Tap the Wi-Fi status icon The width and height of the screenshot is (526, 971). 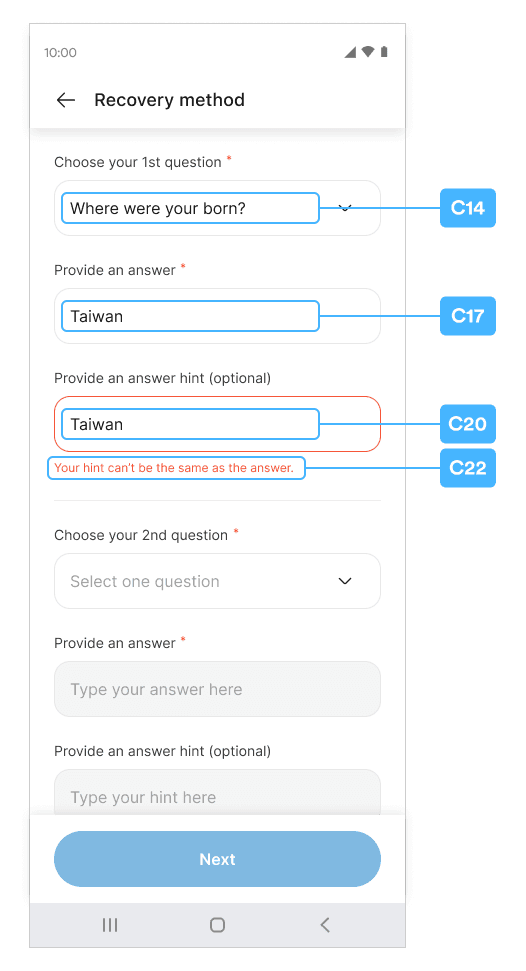368,52
